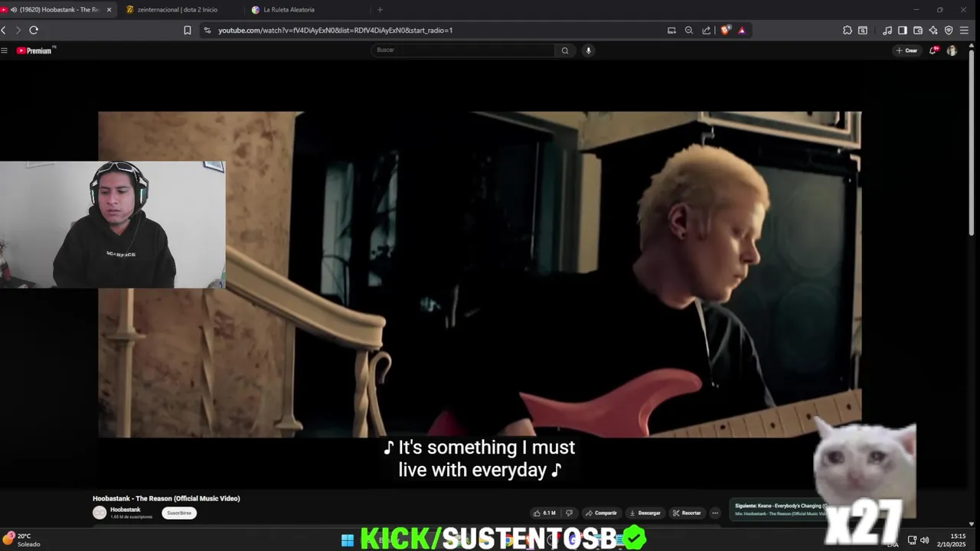Screen dimensions: 980x551
Task: Open the music playlist note icon
Action: coord(887,30)
